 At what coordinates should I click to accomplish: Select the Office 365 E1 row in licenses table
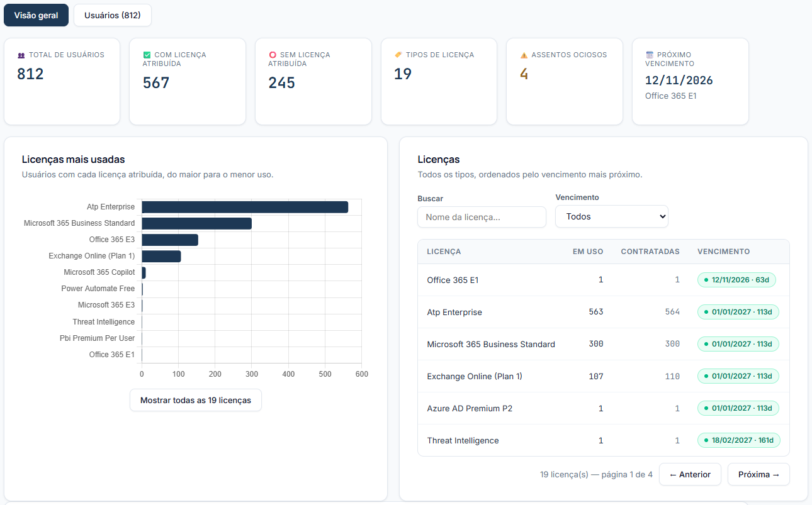click(604, 280)
